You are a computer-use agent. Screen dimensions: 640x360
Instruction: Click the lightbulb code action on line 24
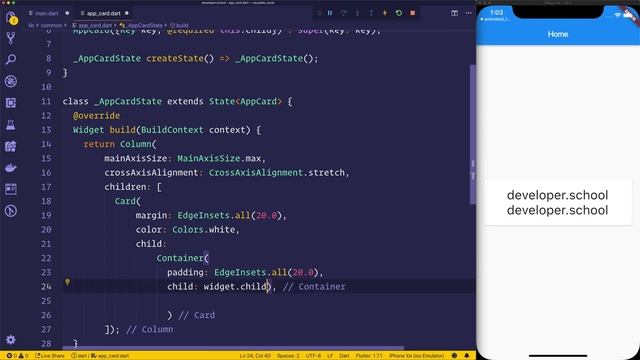point(68,282)
